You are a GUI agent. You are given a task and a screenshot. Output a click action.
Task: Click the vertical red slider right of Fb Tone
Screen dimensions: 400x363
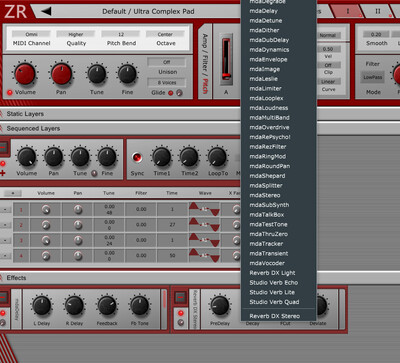[164, 299]
